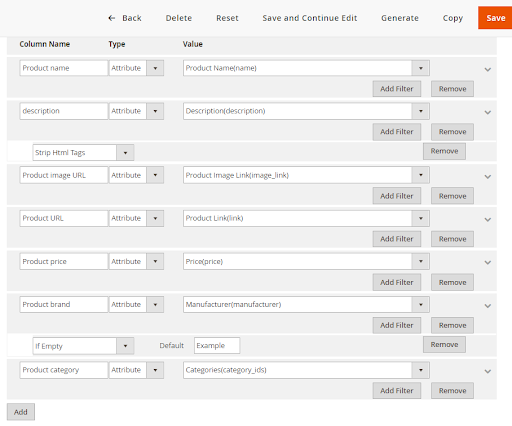Remove the Product price column row
512x426 pixels.
pos(452,282)
